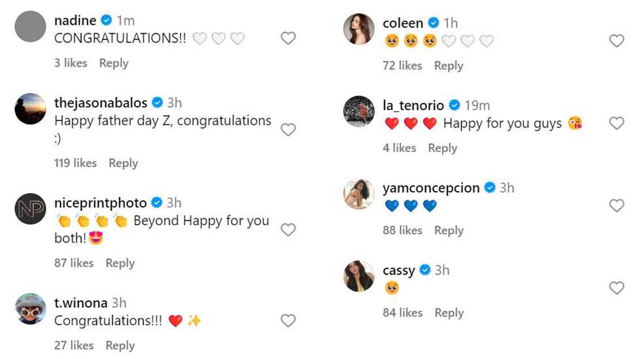Open thejasonabalos profile from username
The image size is (644, 359).
101,103
